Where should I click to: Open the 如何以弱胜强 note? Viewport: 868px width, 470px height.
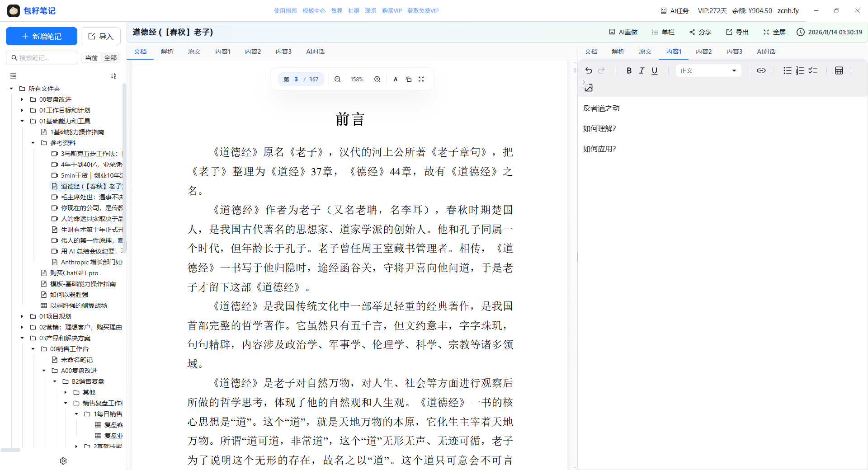click(x=69, y=295)
